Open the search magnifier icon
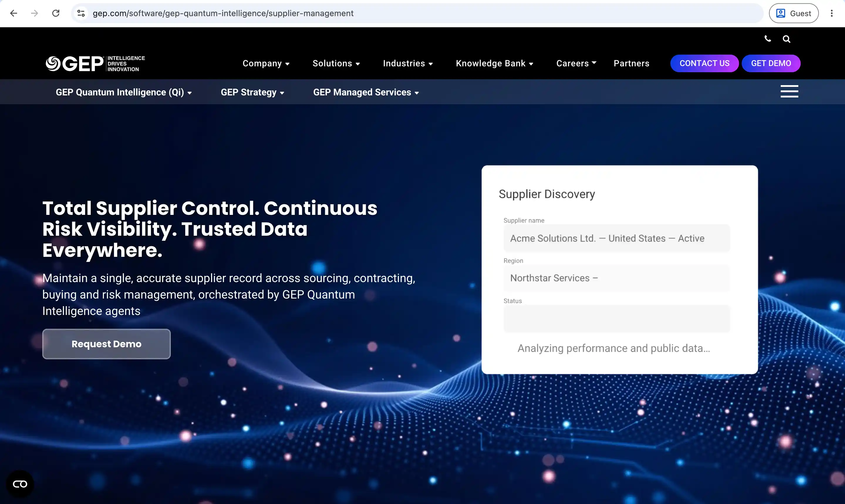The width and height of the screenshot is (845, 504). tap(786, 39)
